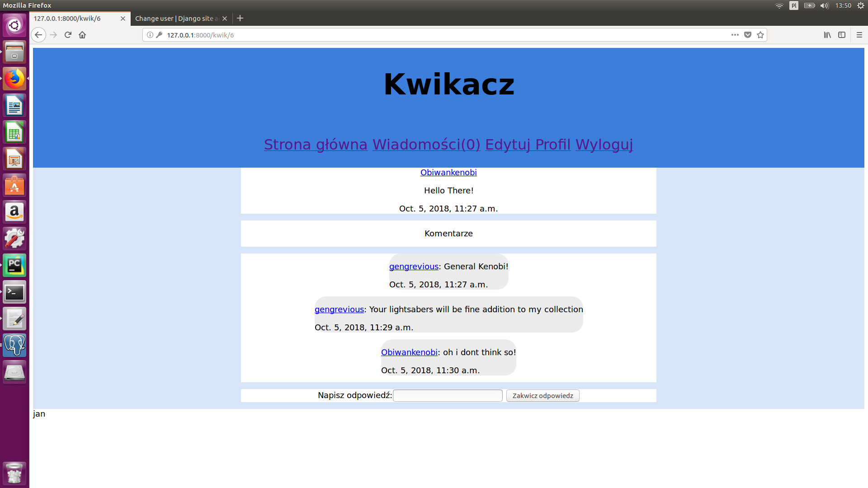This screenshot has height=488, width=868.
Task: Open LibreOffice Calc in the dock
Action: coord(14,132)
